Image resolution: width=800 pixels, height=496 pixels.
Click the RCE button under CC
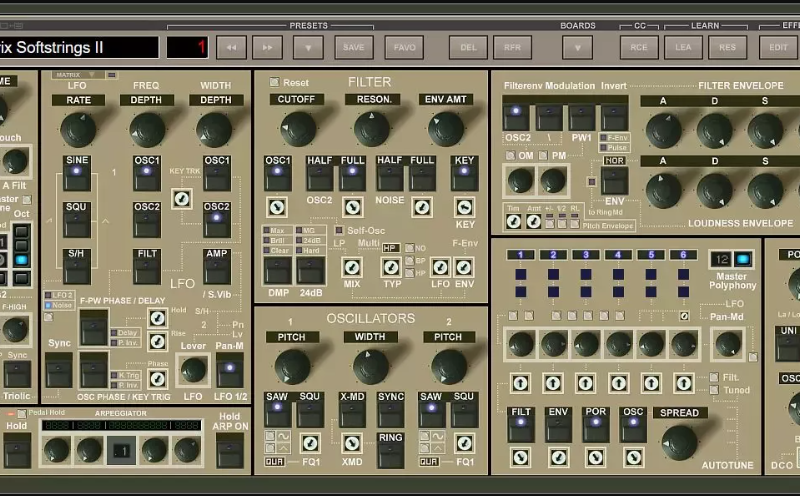pyautogui.click(x=639, y=47)
